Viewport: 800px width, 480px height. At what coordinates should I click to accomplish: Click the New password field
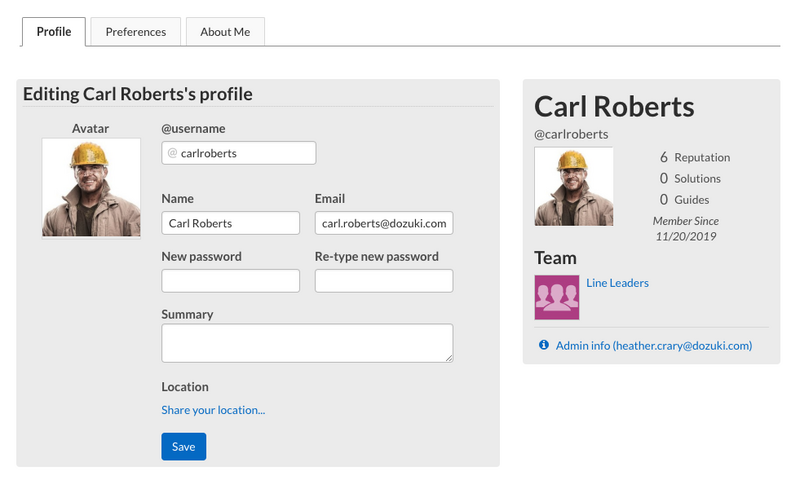point(230,281)
